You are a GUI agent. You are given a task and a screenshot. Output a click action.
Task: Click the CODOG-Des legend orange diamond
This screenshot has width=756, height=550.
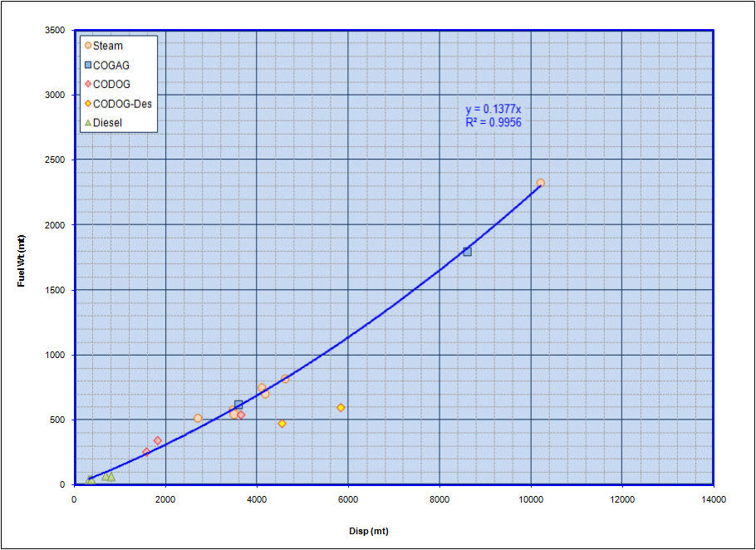point(87,104)
